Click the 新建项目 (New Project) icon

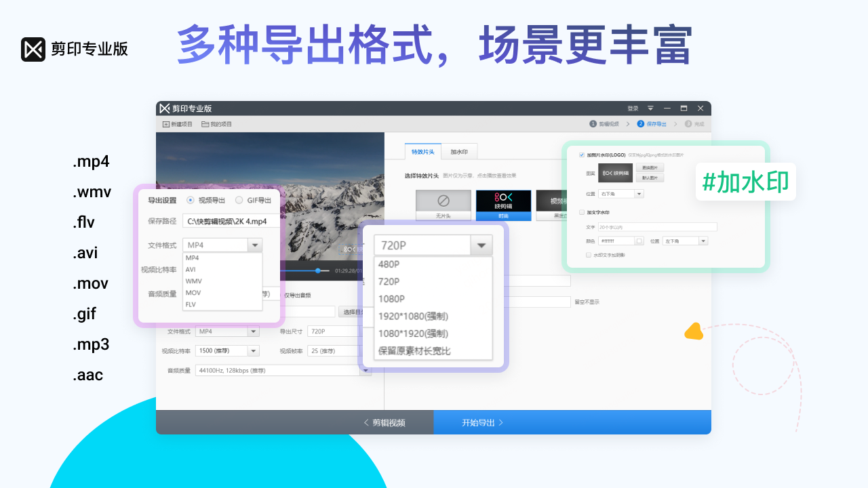(x=166, y=123)
